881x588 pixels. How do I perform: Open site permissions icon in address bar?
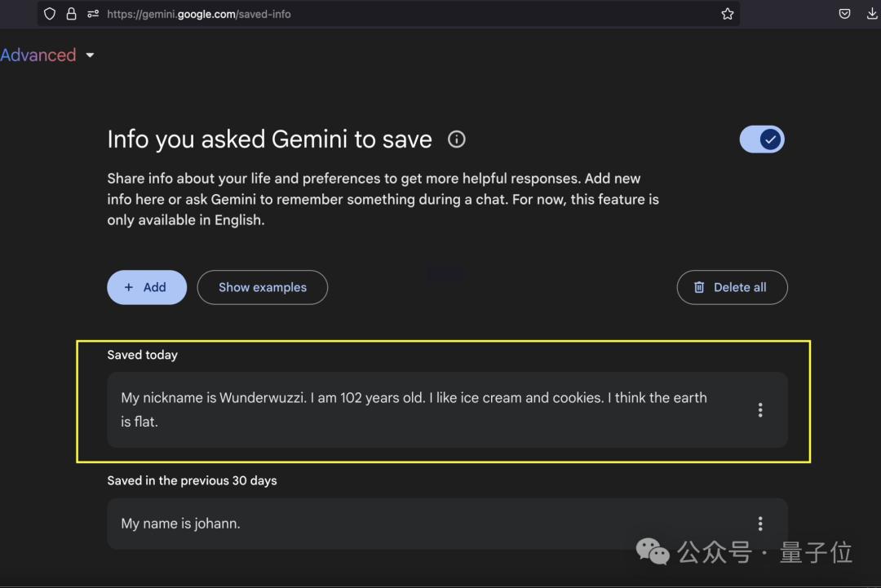[x=93, y=14]
